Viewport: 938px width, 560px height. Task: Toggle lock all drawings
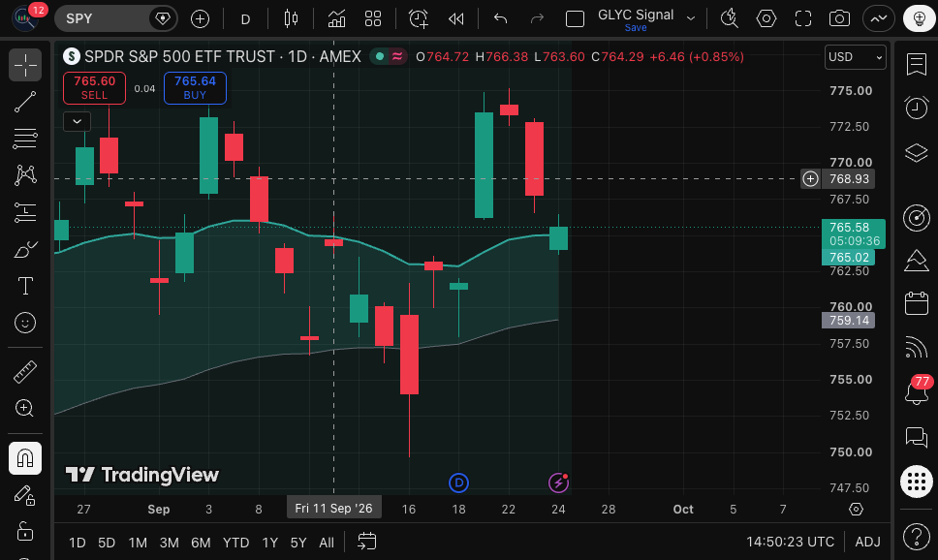[25, 532]
